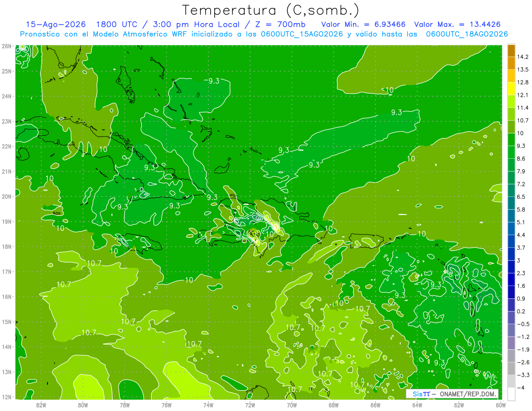Click the colorbar label "11.4"
Screen dimensions: 532x411
pyautogui.click(x=523, y=108)
